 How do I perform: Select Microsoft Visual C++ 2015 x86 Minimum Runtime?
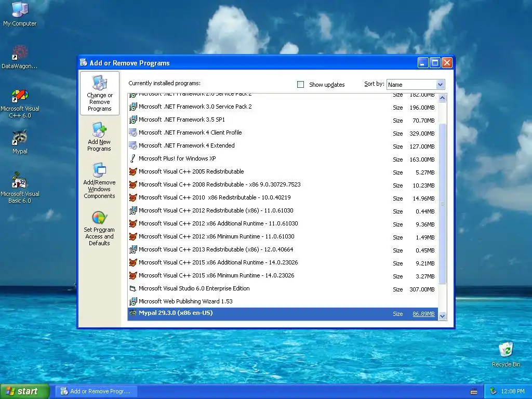pyautogui.click(x=283, y=276)
